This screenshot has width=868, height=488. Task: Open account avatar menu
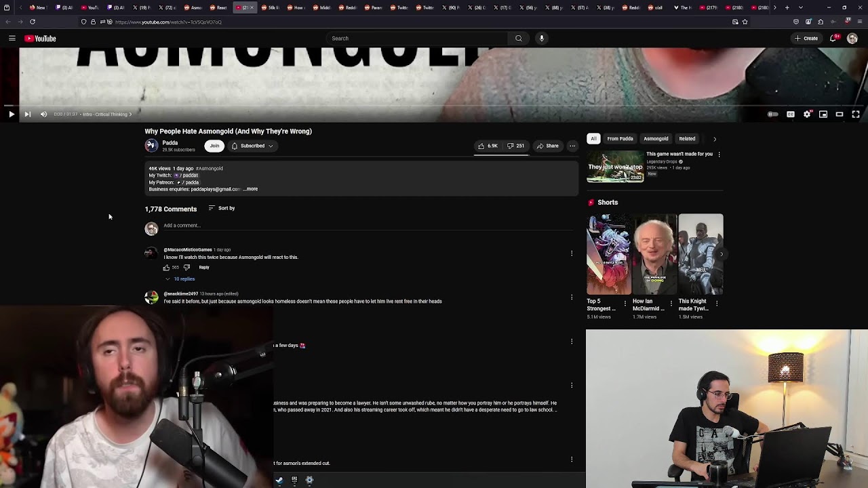coord(853,39)
